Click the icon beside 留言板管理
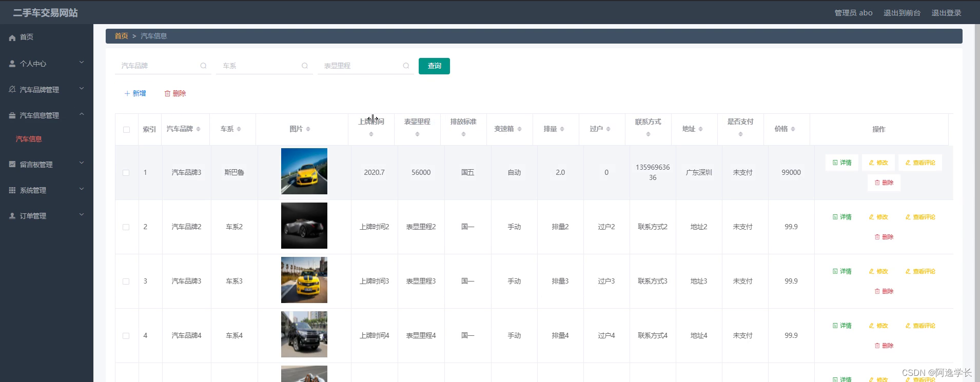 click(x=12, y=164)
